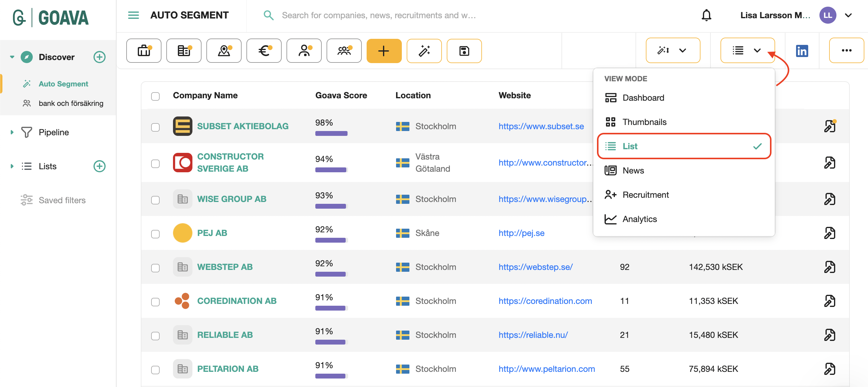Click the 98% Goava Score bar
This screenshot has width=868, height=387.
point(331,133)
